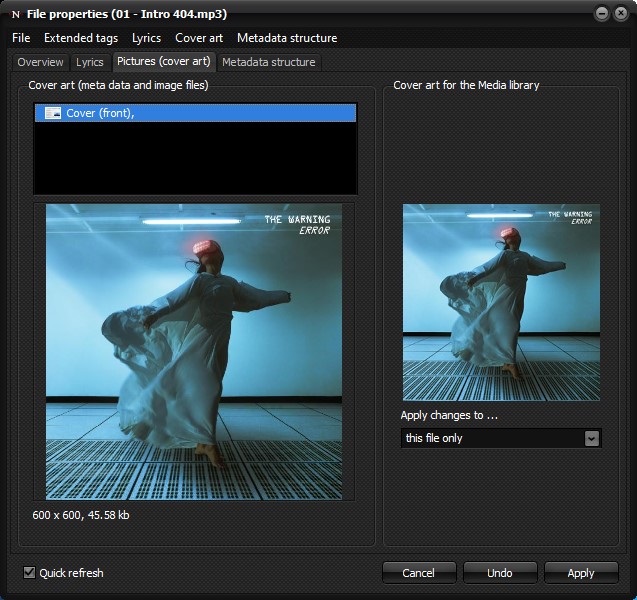The height and width of the screenshot is (600, 637).
Task: Go to the Metadata structure tab
Action: (268, 62)
